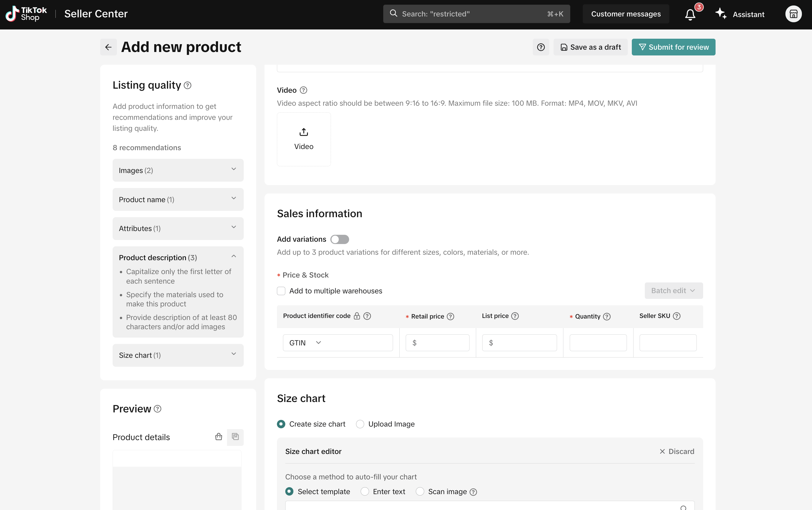Toggle the Add variations switch
812x510 pixels.
[339, 239]
